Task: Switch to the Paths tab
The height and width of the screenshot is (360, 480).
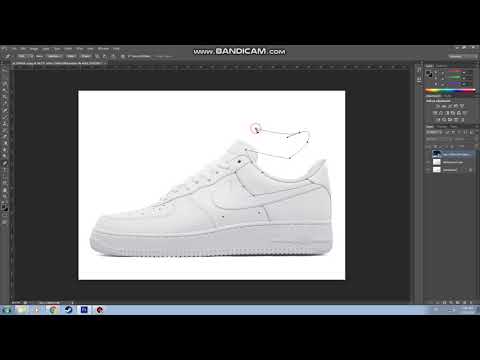Action: (x=453, y=127)
